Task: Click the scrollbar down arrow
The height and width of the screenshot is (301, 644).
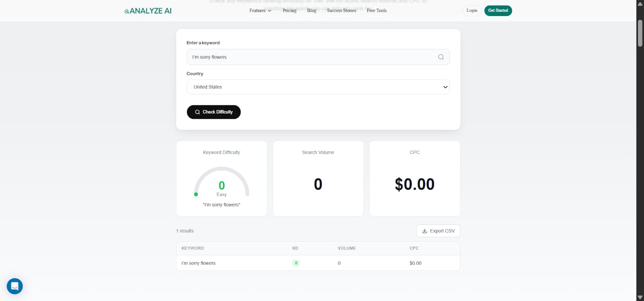Action: [640, 297]
